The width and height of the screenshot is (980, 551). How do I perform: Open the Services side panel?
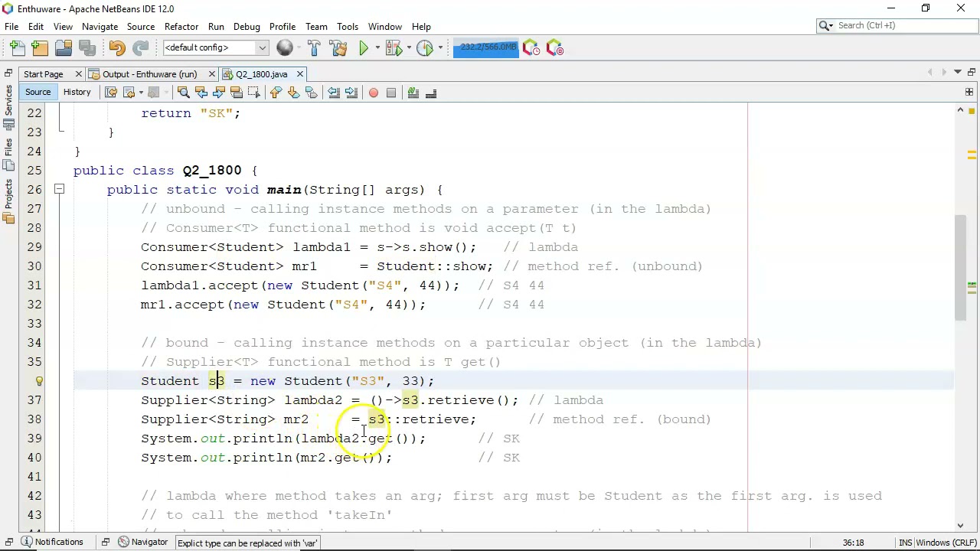point(8,105)
